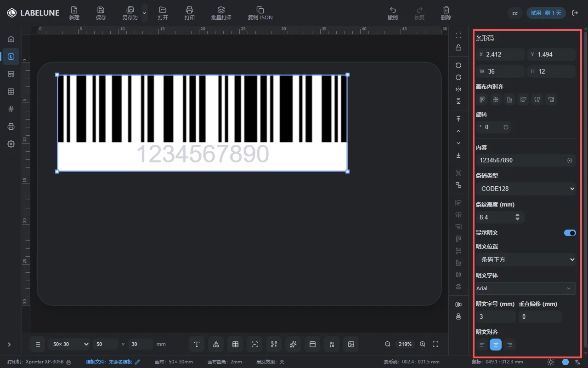This screenshot has width=588, height=368.
Task: Insert a QR code element
Action: 274,344
